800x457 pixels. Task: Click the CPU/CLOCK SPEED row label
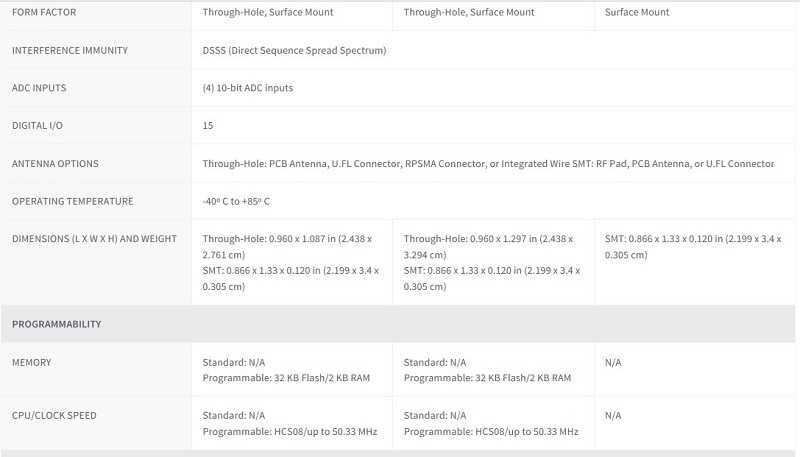pos(55,415)
